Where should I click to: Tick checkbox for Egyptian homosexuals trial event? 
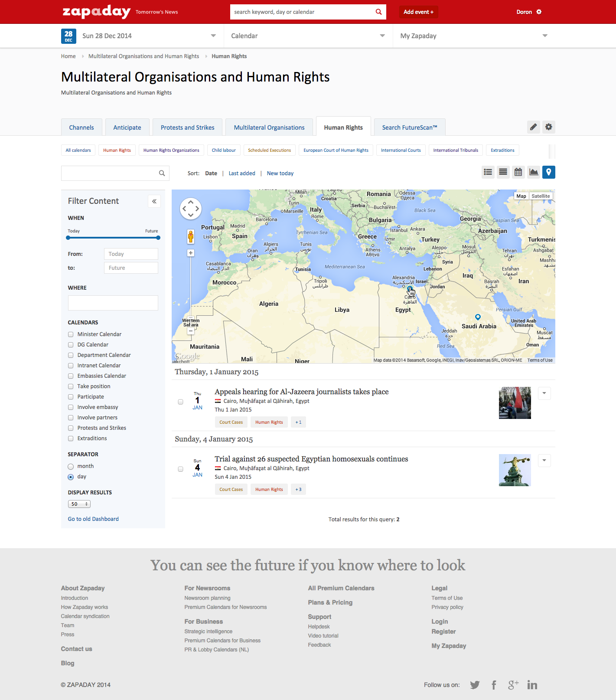[181, 469]
